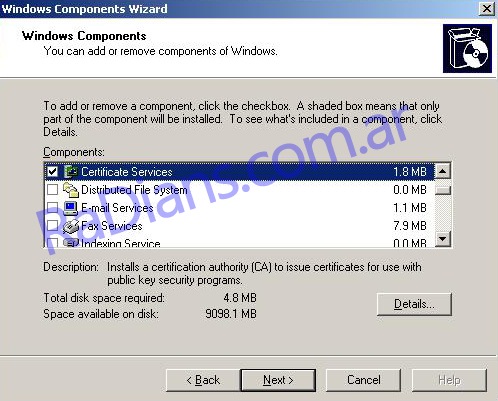The height and width of the screenshot is (401, 498).
Task: Check the Distributed File System checkbox
Action: pyautogui.click(x=52, y=190)
